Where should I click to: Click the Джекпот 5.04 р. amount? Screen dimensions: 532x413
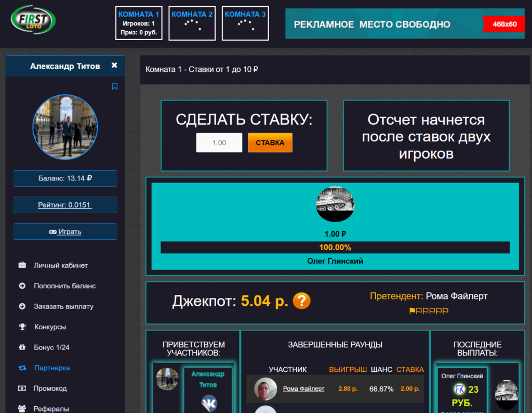[x=264, y=301]
